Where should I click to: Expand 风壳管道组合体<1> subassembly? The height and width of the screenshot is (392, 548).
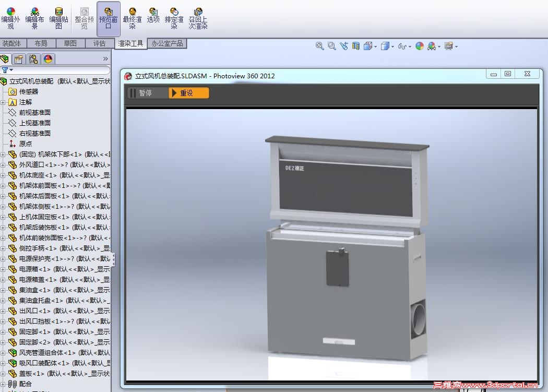click(x=3, y=353)
